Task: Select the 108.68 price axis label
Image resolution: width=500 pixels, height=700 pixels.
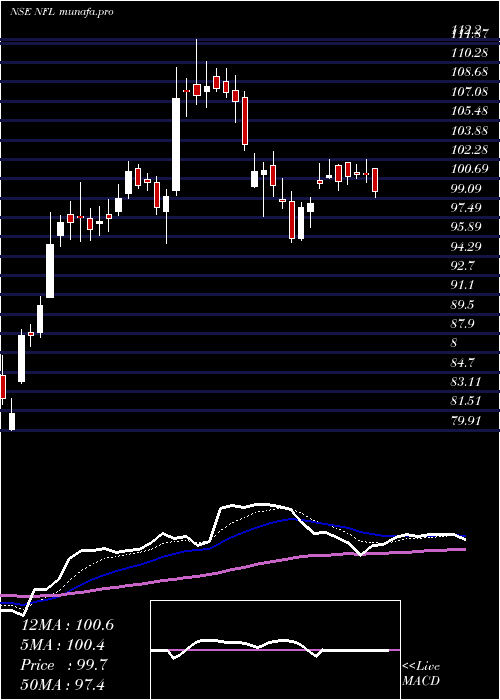Action: coord(469,72)
